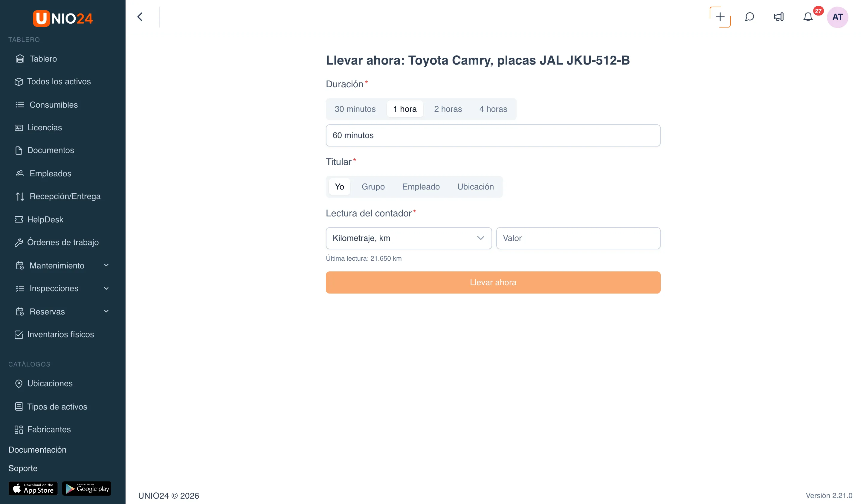
Task: Select 1 hora duration
Action: pyautogui.click(x=405, y=109)
